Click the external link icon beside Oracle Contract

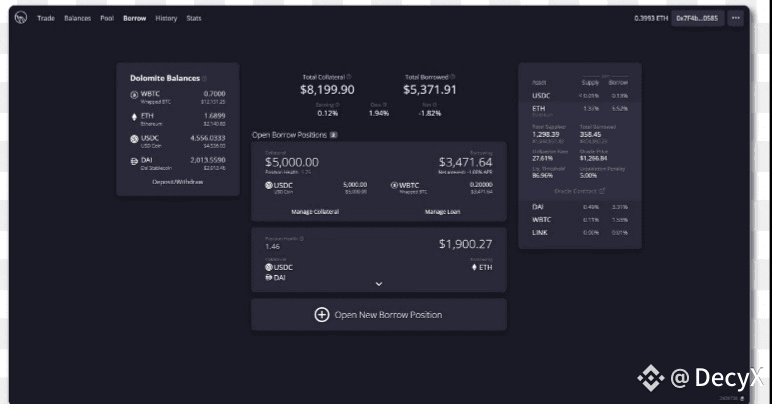tap(602, 190)
